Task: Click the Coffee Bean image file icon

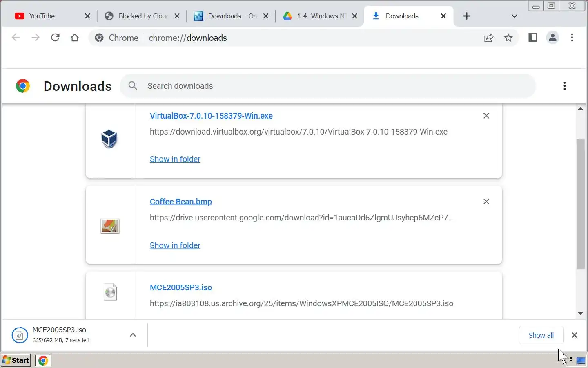Action: (x=110, y=226)
